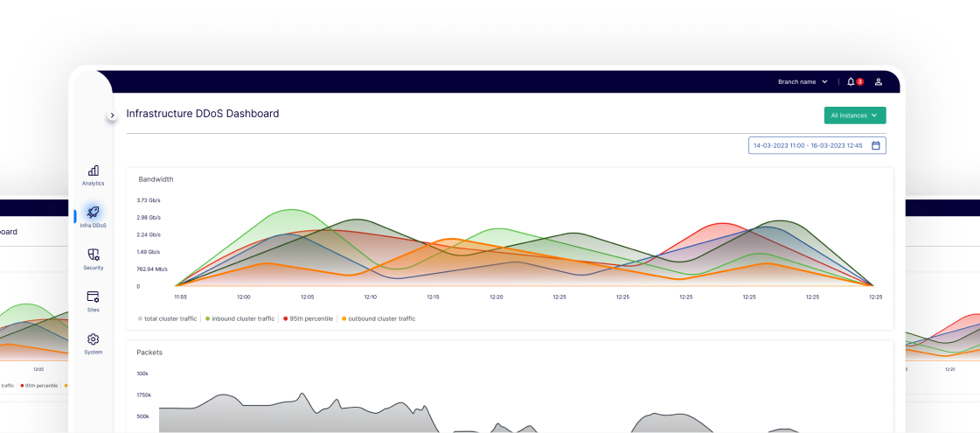This screenshot has height=433, width=980.
Task: Open the All instances dropdown
Action: point(854,115)
